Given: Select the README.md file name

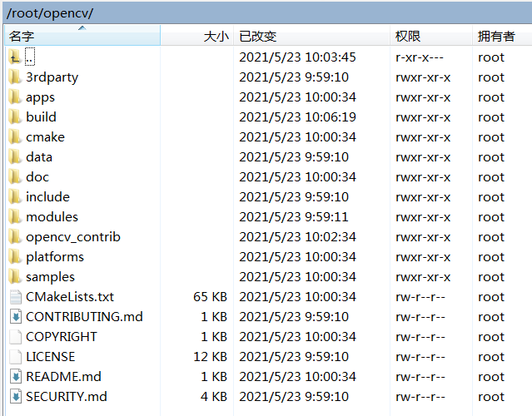Looking at the screenshot, I should [x=63, y=377].
